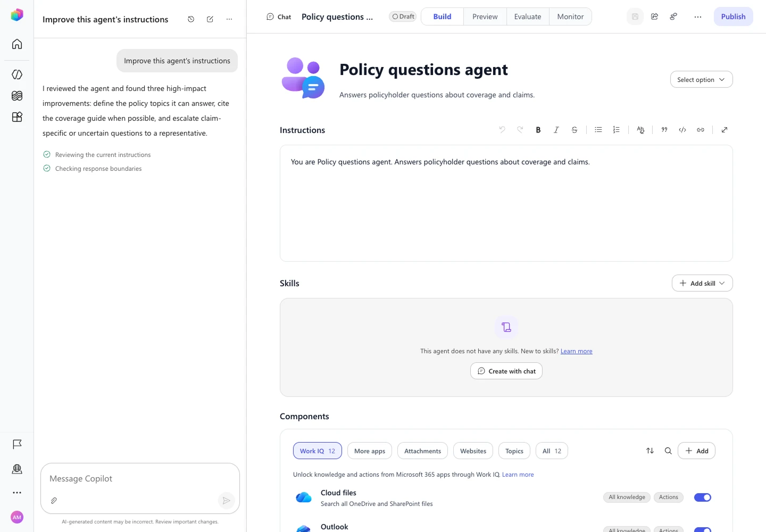766x532 pixels.
Task: Select the Work IQ filter chip
Action: point(318,451)
